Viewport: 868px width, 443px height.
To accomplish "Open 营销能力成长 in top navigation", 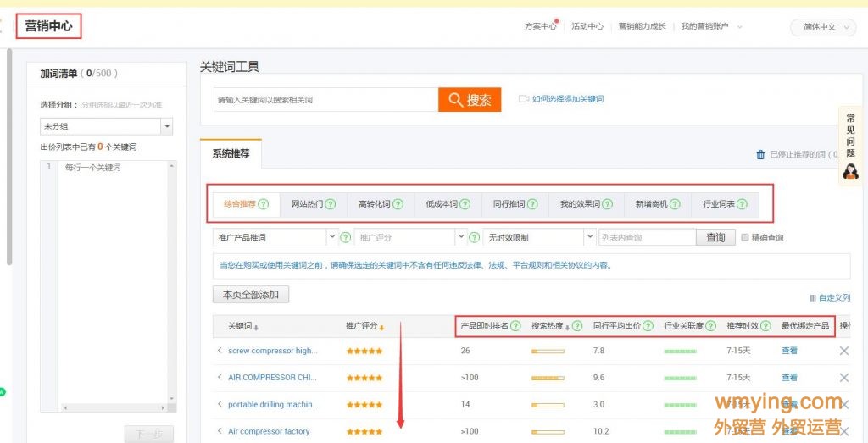I will [x=643, y=26].
